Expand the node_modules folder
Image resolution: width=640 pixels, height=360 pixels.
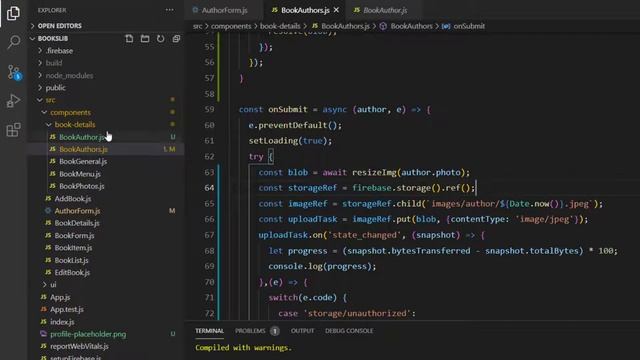(x=69, y=76)
